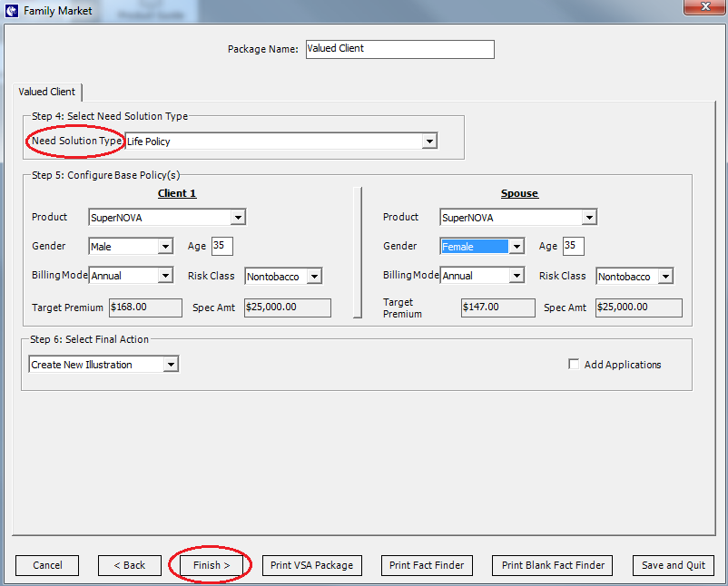Click Save and Quit
Image resolution: width=728 pixels, height=586 pixels.
coord(674,565)
